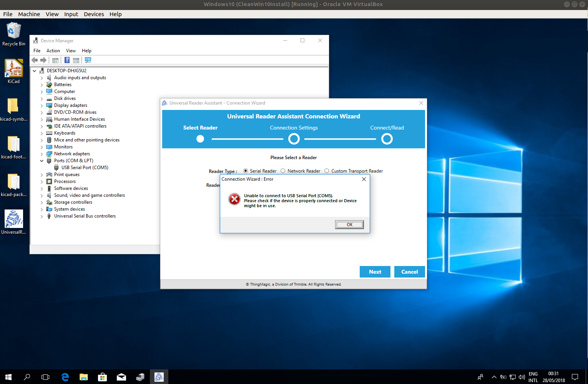The width and height of the screenshot is (588, 384).
Task: Close the Connection Wizard : Error dialog
Action: (x=364, y=179)
